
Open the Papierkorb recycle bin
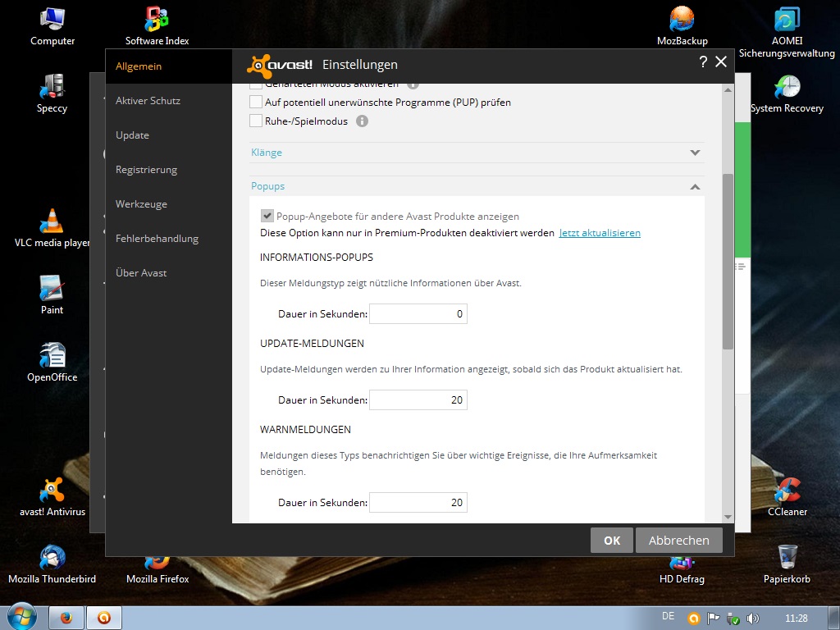coord(787,564)
